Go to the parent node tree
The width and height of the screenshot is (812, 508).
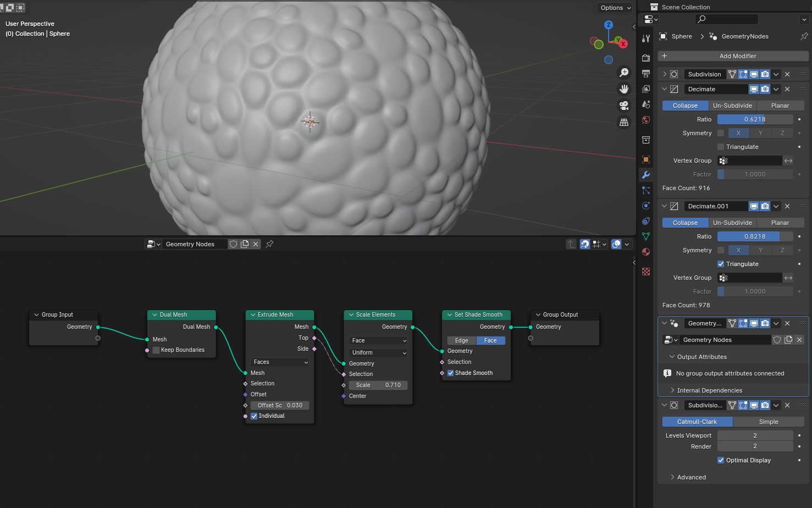click(x=571, y=244)
